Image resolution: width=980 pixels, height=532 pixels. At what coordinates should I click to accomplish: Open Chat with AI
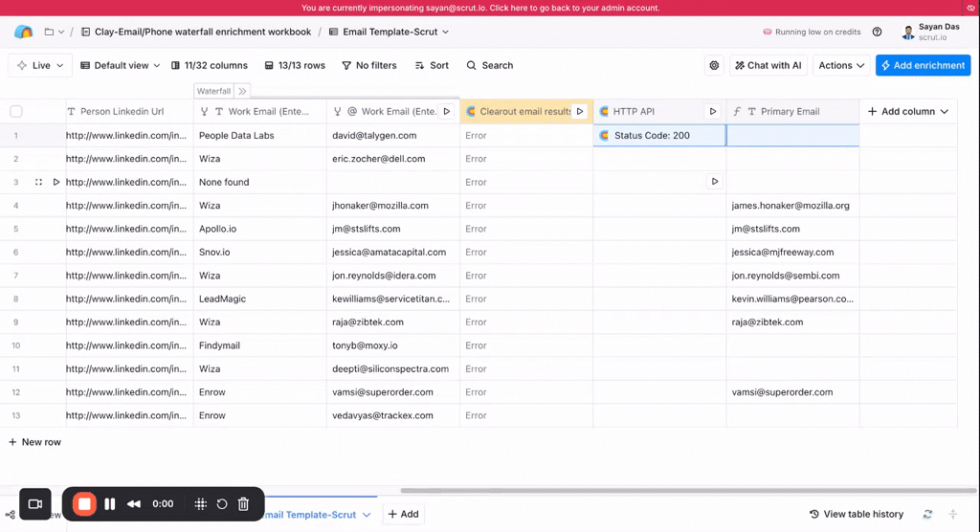pyautogui.click(x=768, y=66)
